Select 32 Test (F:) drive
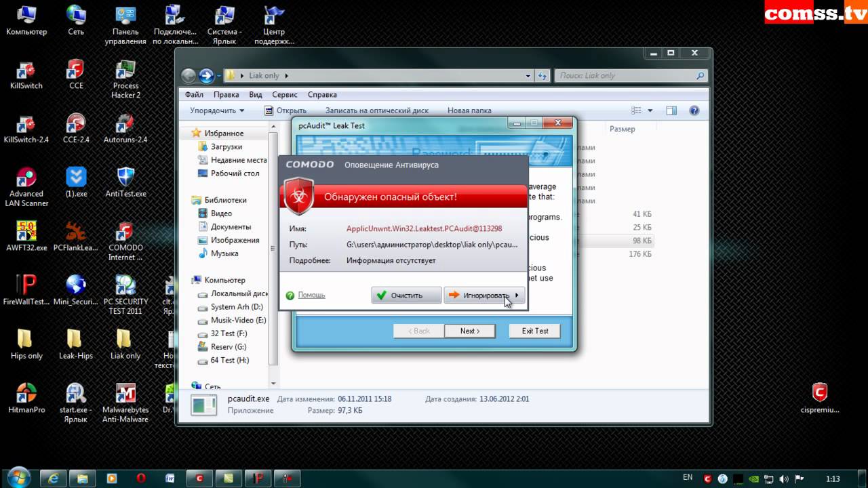This screenshot has height=488, width=868. 222,333
